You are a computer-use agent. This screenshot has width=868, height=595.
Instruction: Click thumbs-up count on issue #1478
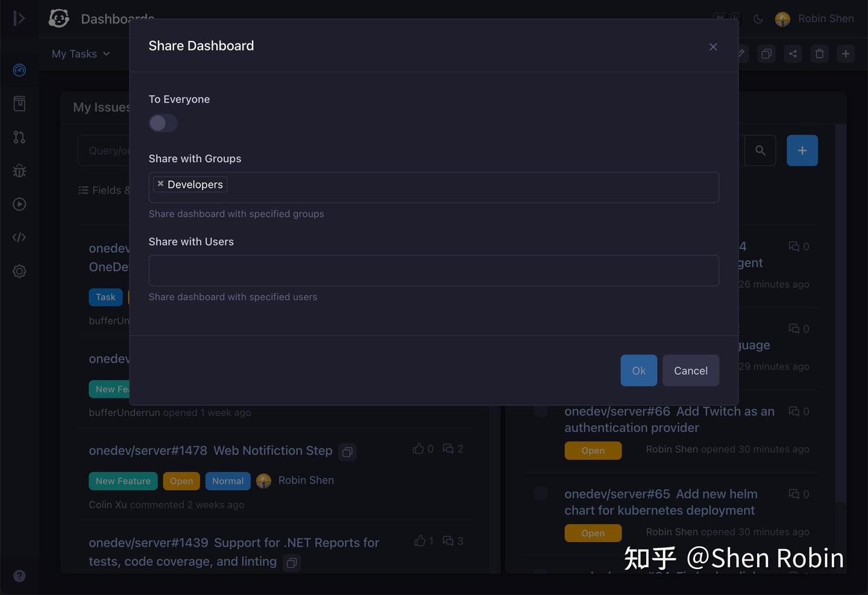click(423, 449)
